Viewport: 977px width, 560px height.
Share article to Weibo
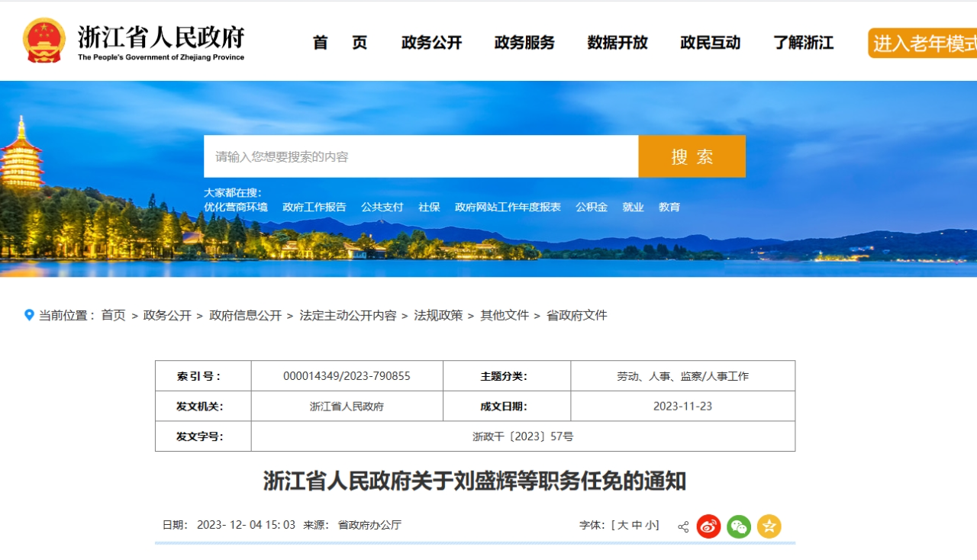[708, 526]
